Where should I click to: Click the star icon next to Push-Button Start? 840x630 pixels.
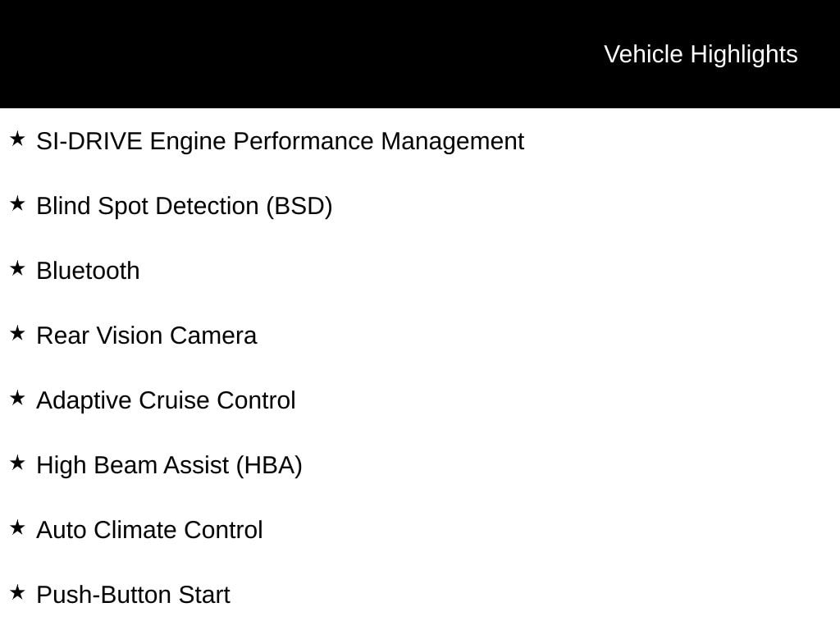(x=17, y=593)
